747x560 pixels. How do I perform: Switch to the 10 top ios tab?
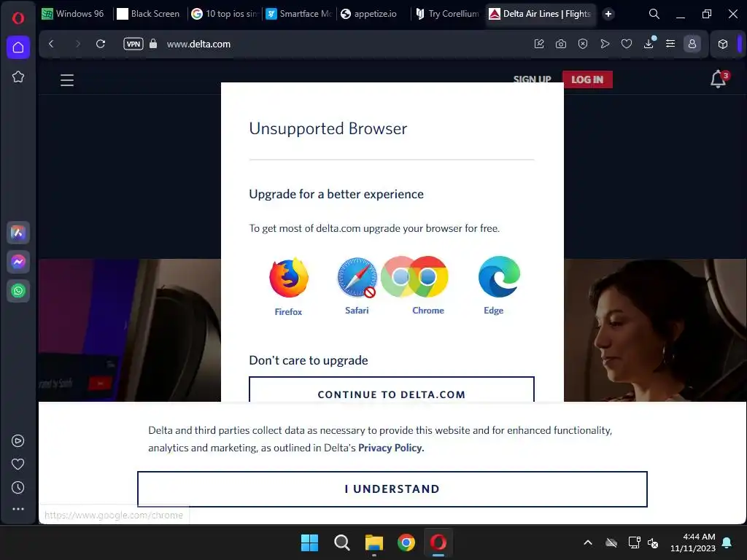click(x=225, y=14)
